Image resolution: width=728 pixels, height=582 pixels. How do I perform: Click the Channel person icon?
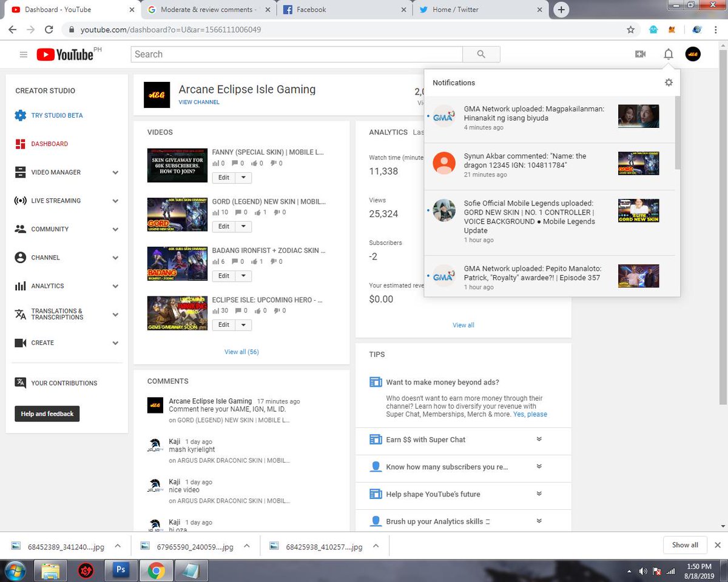coord(21,258)
